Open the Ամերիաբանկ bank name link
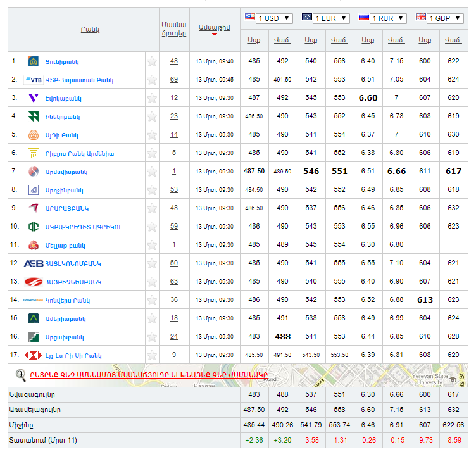Image resolution: width=476 pixels, height=452 pixels. (65, 319)
